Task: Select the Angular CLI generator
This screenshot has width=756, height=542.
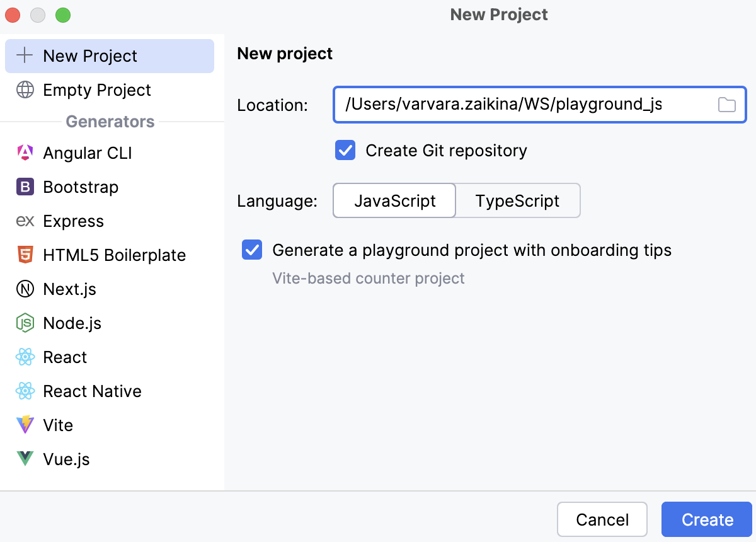Action: click(87, 153)
